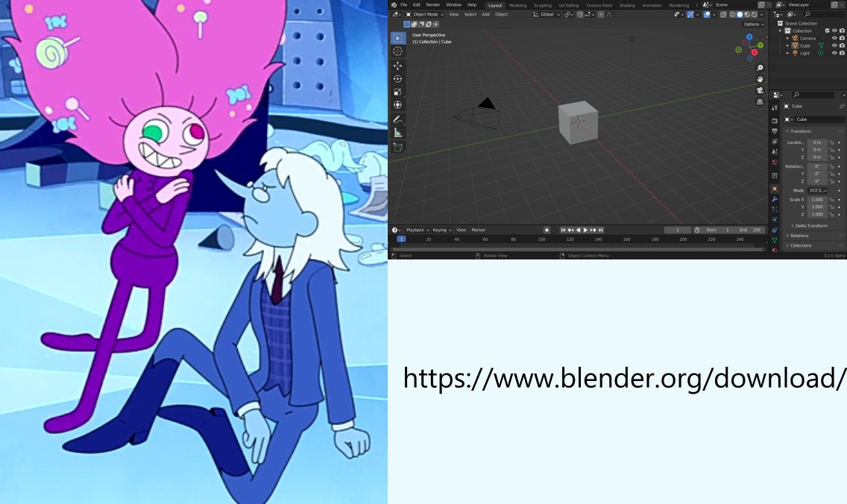Hide Camera using its eye icon
847x504 pixels.
tap(834, 38)
